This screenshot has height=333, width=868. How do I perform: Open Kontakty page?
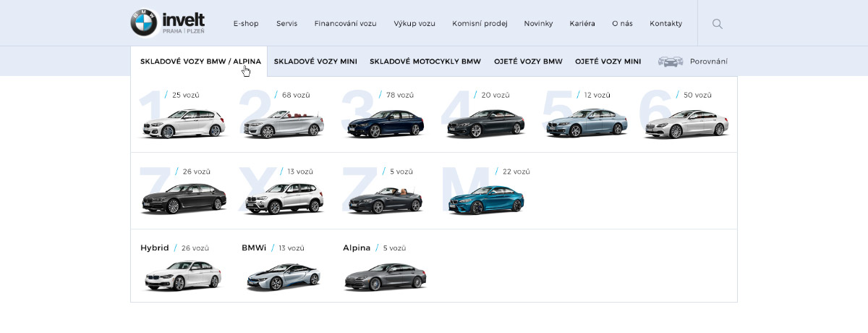point(666,24)
